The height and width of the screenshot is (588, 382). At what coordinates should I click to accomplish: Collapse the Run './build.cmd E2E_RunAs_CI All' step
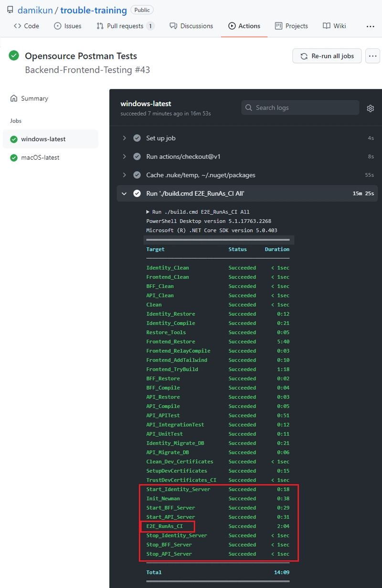[x=124, y=194]
